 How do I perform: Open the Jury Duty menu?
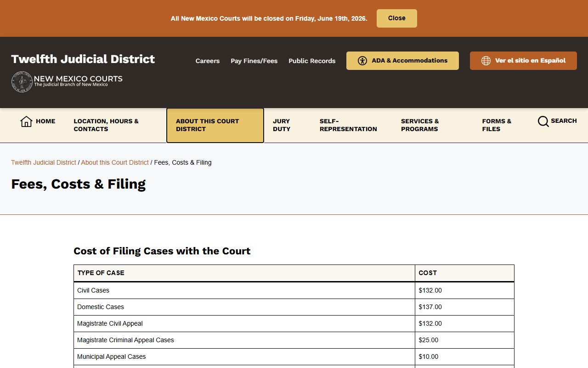287,125
